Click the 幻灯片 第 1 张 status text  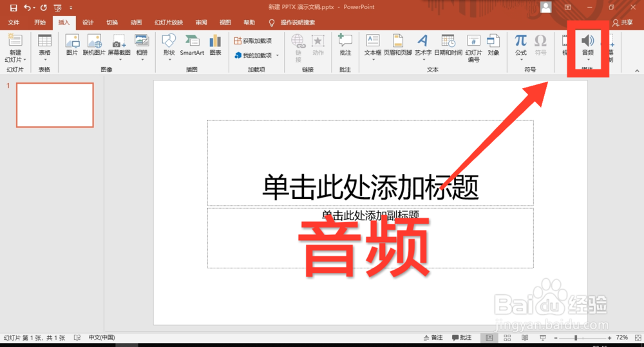click(35, 338)
